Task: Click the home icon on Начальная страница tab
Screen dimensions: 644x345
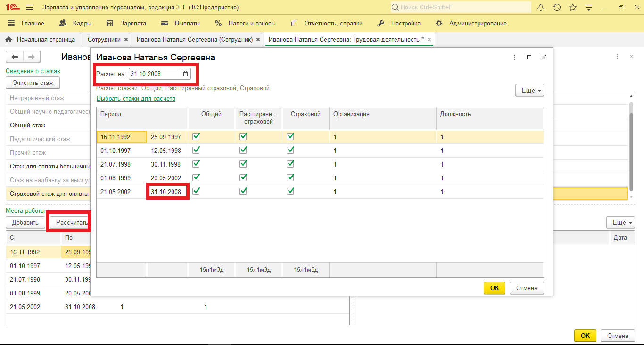Action: [x=8, y=40]
